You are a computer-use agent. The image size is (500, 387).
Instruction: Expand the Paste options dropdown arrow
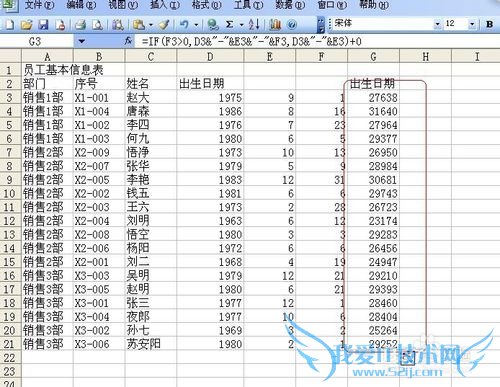(150, 25)
